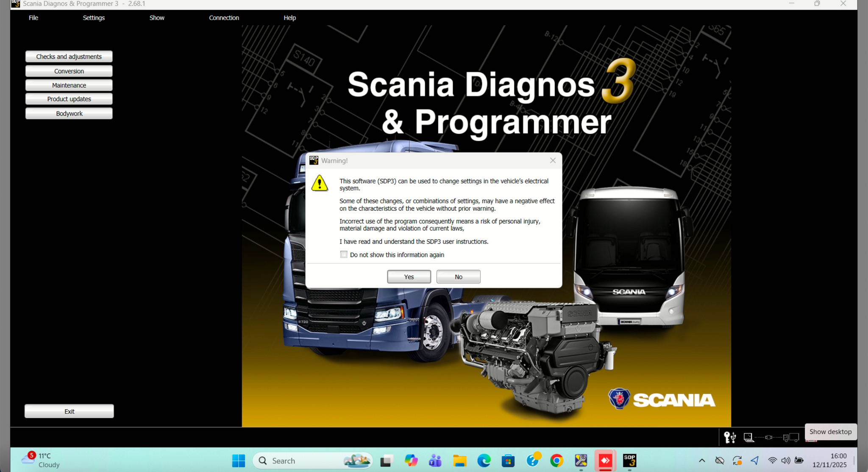The image size is (868, 472).
Task: Click the truck connection status icon
Action: tap(791, 437)
